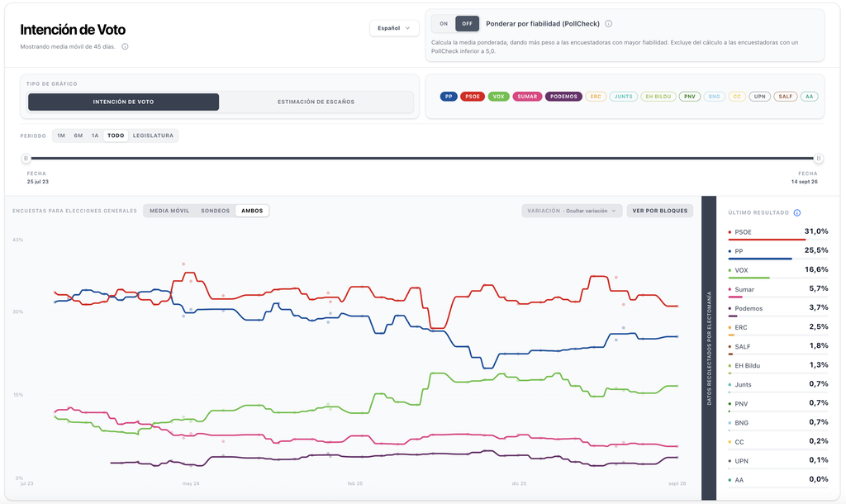Grab the left date range slider handle
This screenshot has width=846, height=504.
pos(26,158)
